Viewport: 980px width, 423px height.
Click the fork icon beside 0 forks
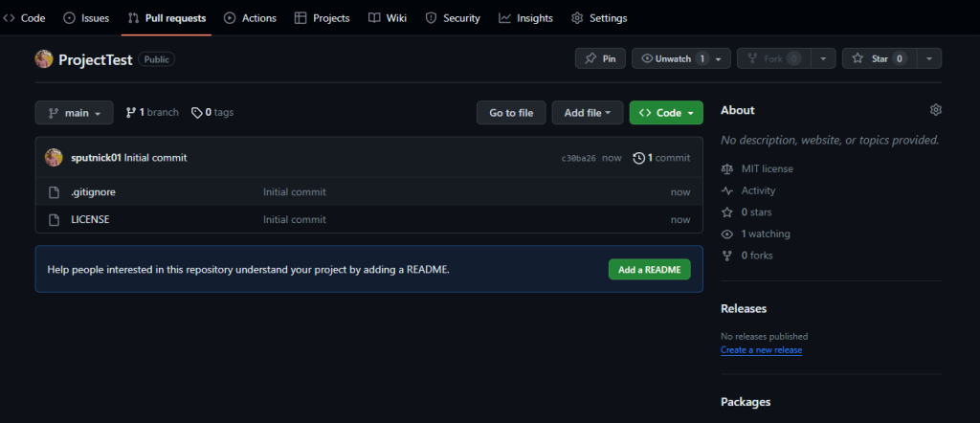[x=727, y=256]
